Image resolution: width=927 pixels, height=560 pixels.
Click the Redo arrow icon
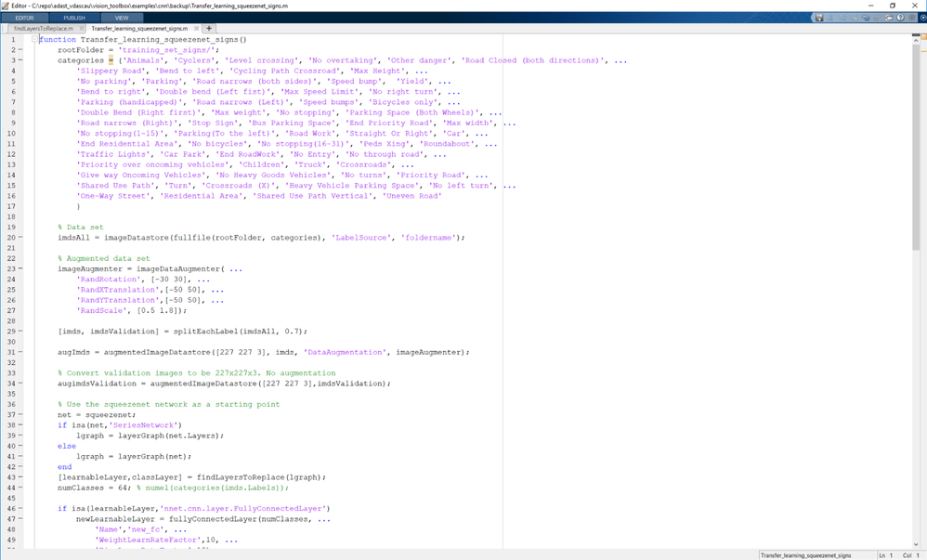pos(877,18)
